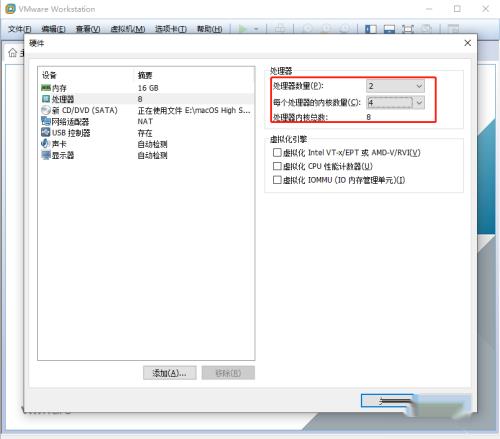Click the unity mode toolbar icon

pos(426,29)
